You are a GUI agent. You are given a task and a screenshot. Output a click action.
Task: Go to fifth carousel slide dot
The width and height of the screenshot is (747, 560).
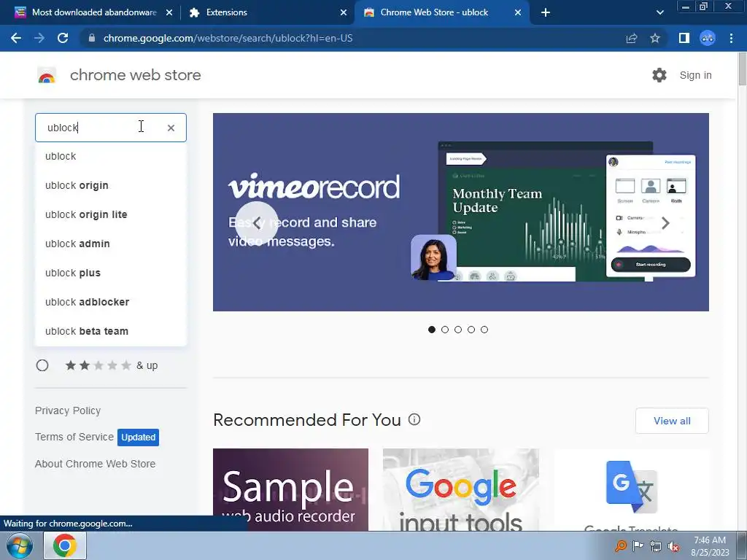coord(484,330)
